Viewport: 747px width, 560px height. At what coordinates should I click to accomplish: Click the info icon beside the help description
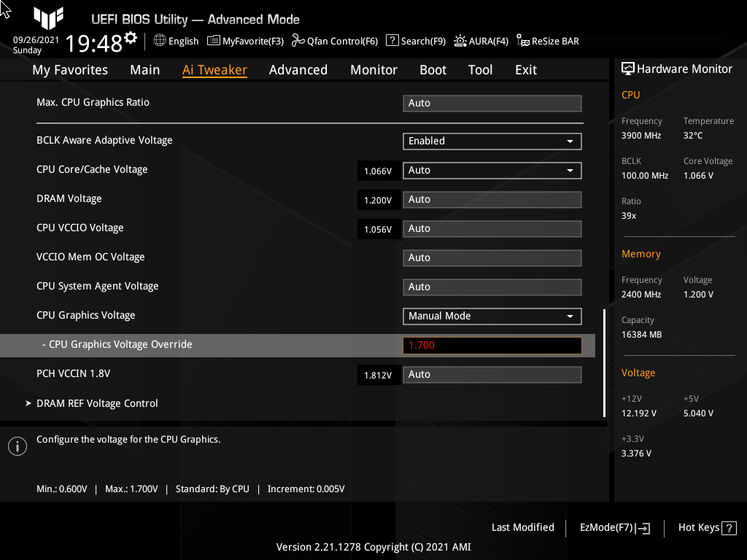pos(17,446)
